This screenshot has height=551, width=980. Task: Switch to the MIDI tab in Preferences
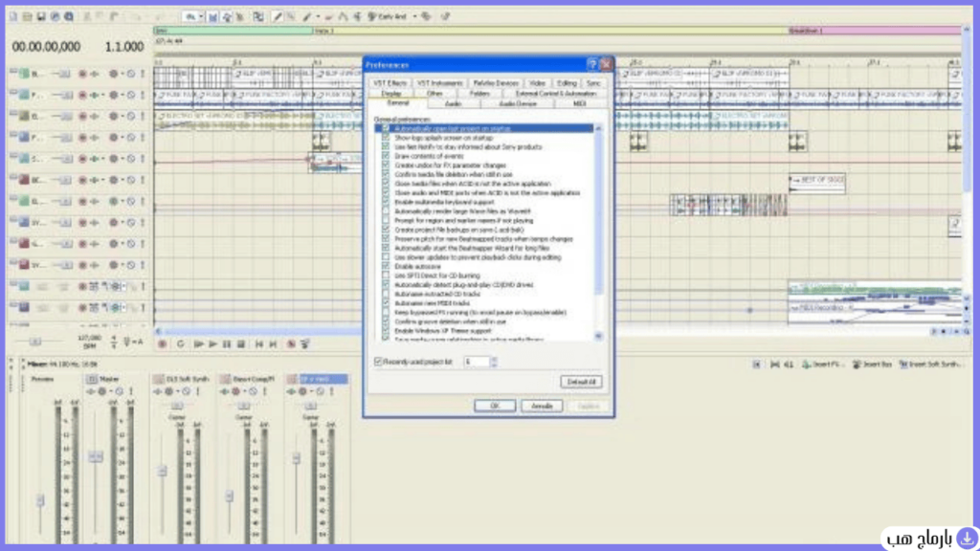[579, 103]
